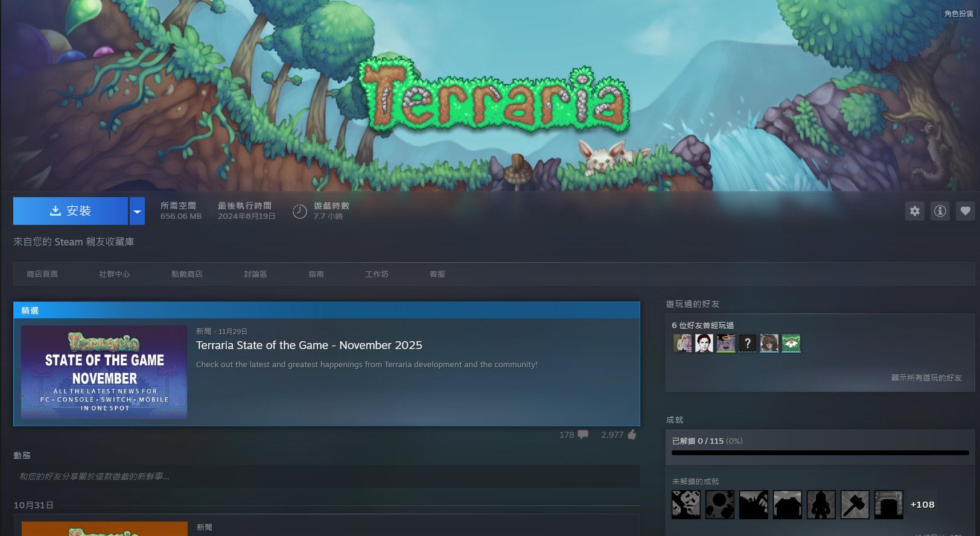Image resolution: width=980 pixels, height=536 pixels.
Task: Open the 工作坊 workshop tab
Action: pos(377,274)
